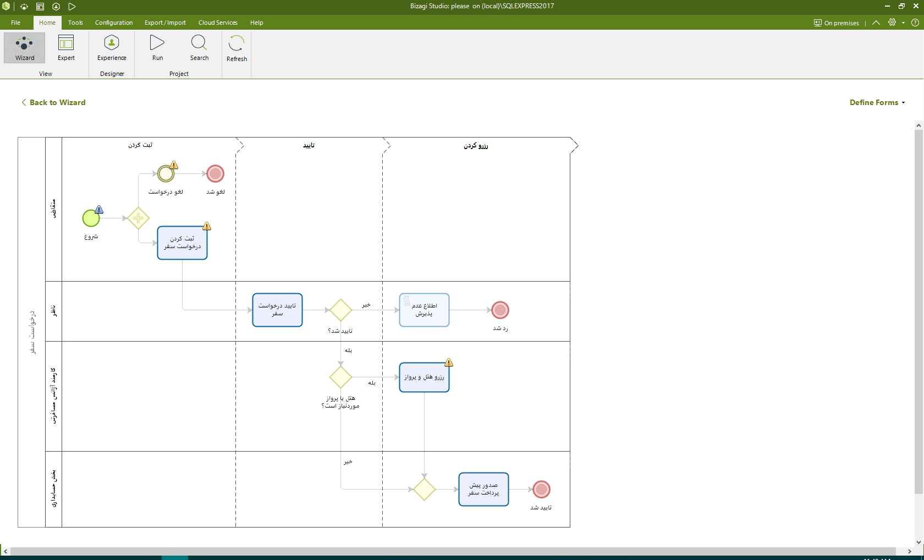Select phase header تایید
The width and height of the screenshot is (924, 560).
[309, 145]
